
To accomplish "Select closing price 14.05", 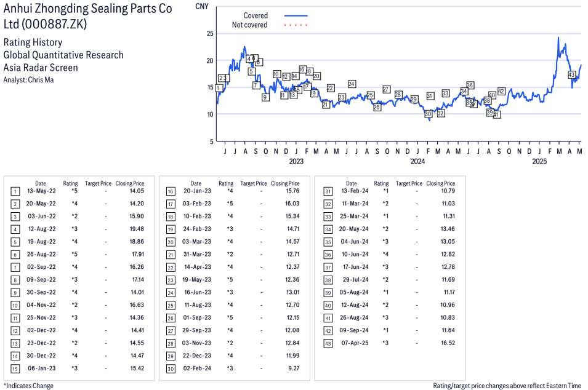I will pyautogui.click(x=137, y=191).
